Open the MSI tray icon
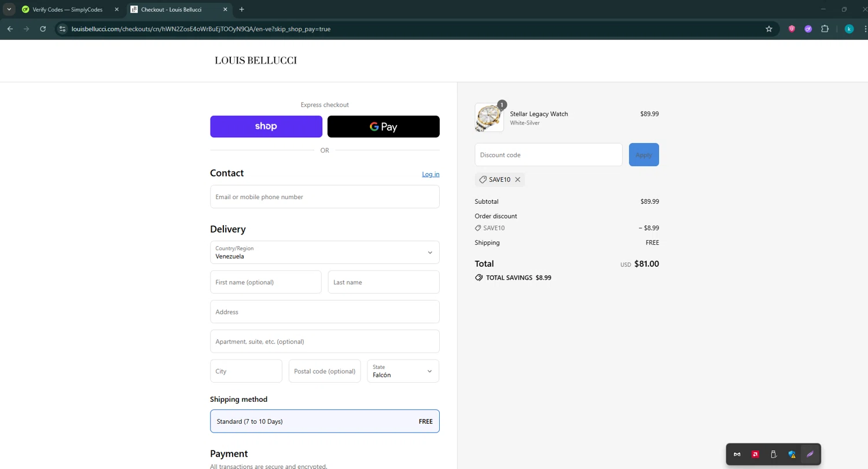 click(x=737, y=455)
